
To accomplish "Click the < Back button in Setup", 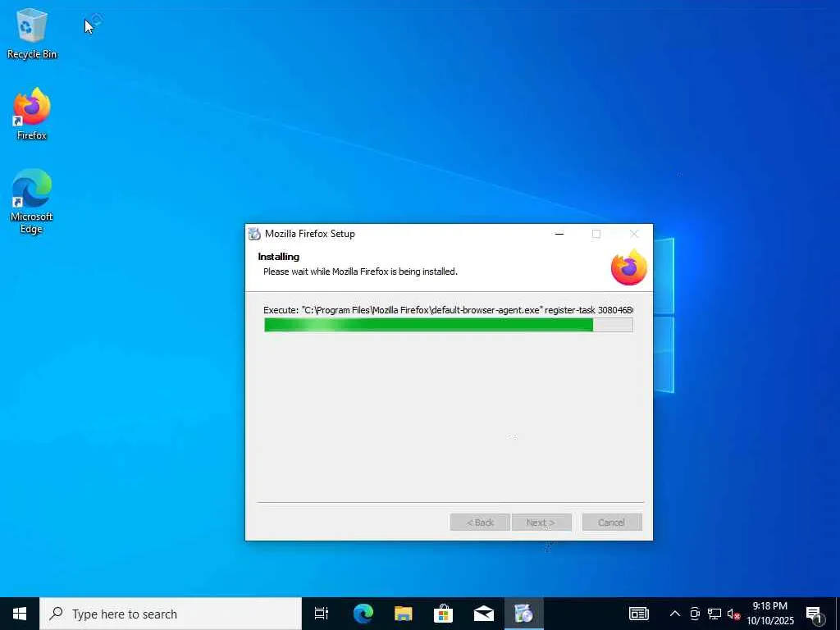I will pos(480,523).
